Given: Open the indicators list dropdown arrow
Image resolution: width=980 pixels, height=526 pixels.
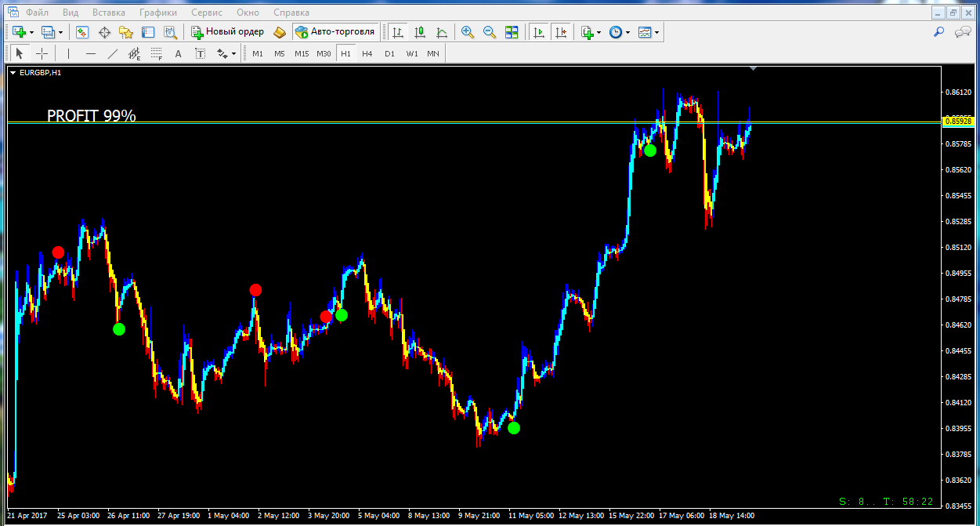Looking at the screenshot, I should click(x=599, y=33).
